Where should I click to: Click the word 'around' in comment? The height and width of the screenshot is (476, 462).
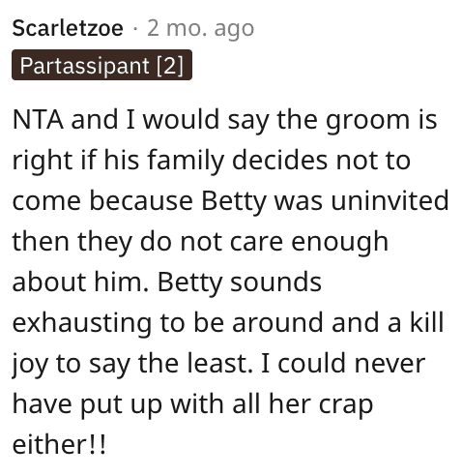point(277,322)
